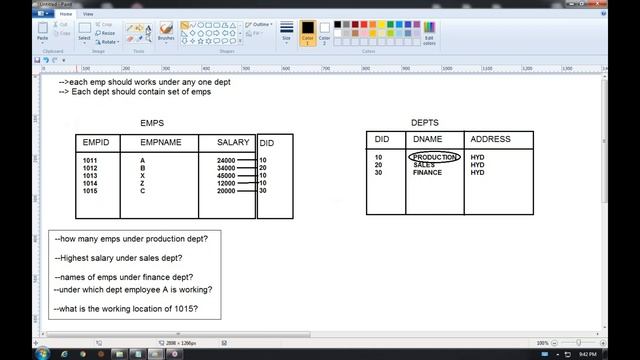Click the Copy command

(x=62, y=33)
